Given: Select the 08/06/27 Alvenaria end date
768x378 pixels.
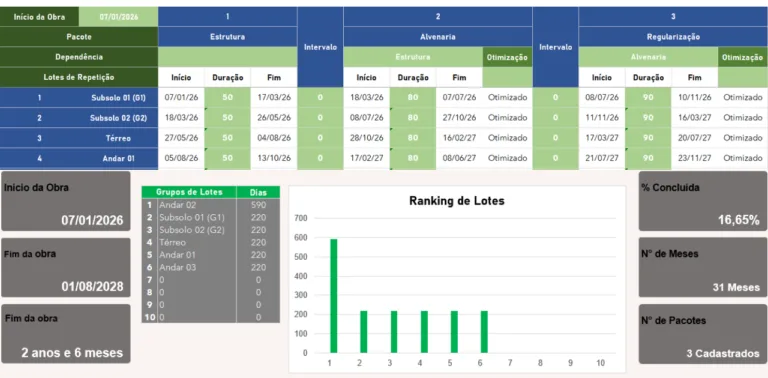Looking at the screenshot, I should click(x=459, y=158).
